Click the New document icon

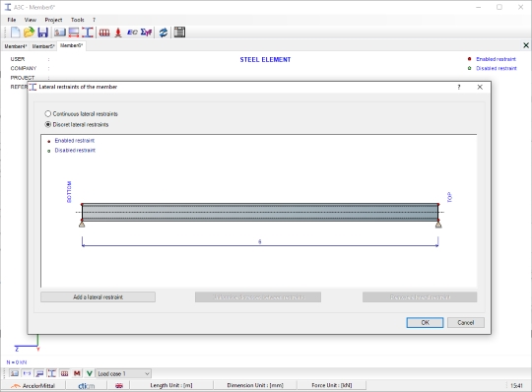[15, 33]
